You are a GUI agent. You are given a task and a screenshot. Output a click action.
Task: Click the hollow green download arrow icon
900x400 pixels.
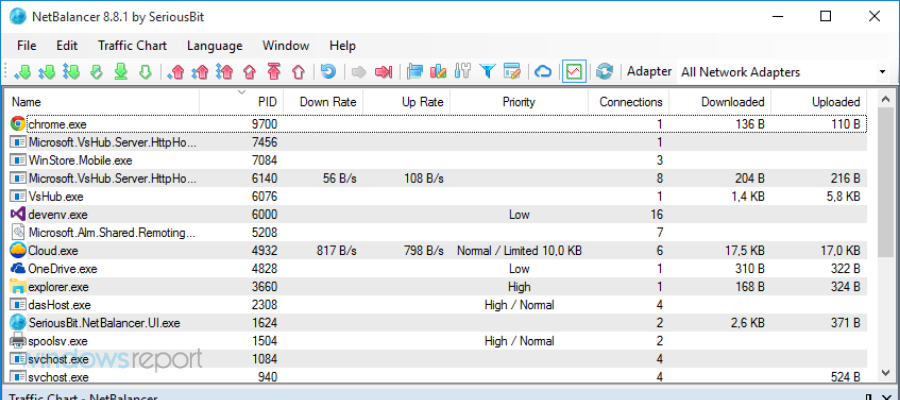(x=145, y=72)
